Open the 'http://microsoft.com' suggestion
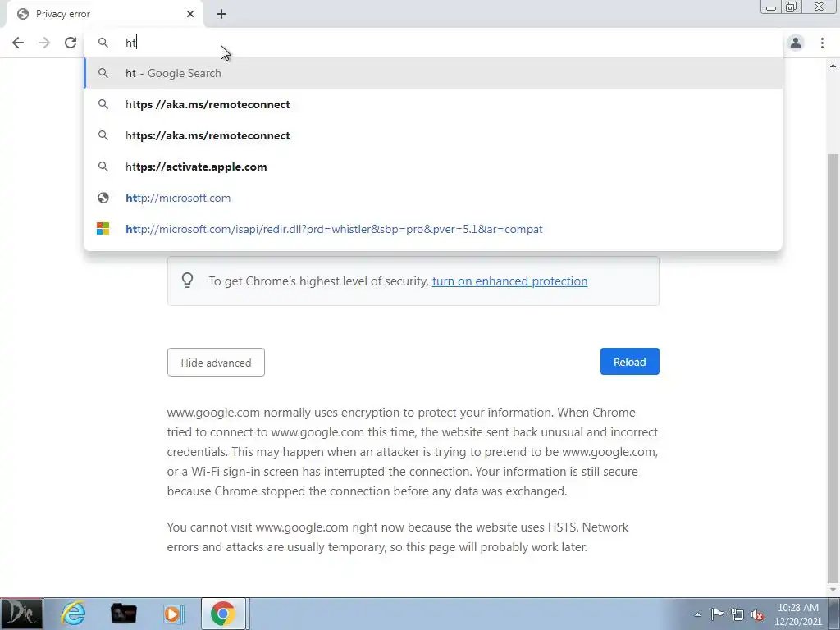The height and width of the screenshot is (630, 840). click(433, 198)
